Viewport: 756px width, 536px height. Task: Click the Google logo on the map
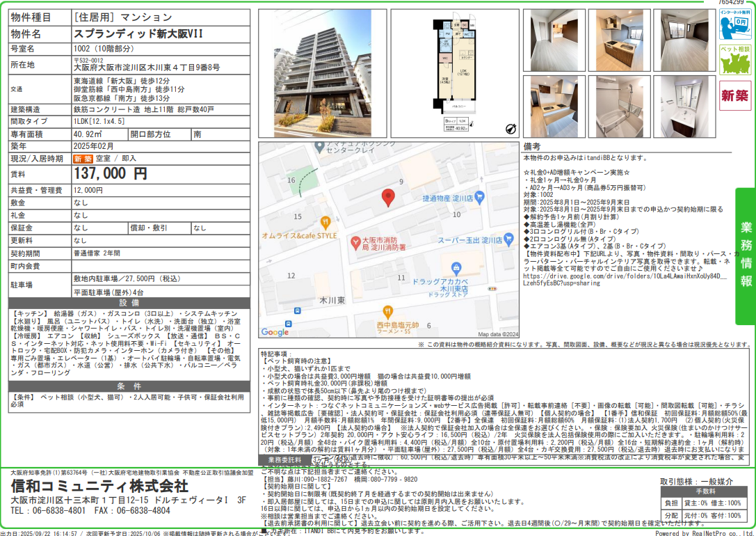pyautogui.click(x=275, y=332)
